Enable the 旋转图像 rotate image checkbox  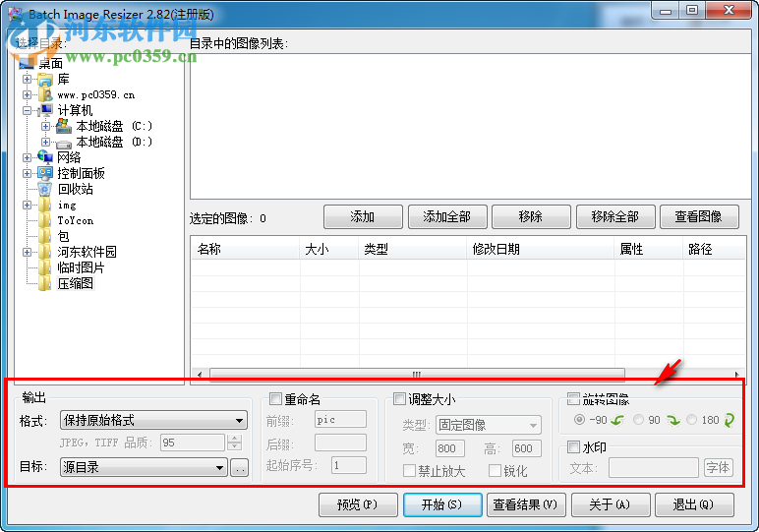point(573,399)
